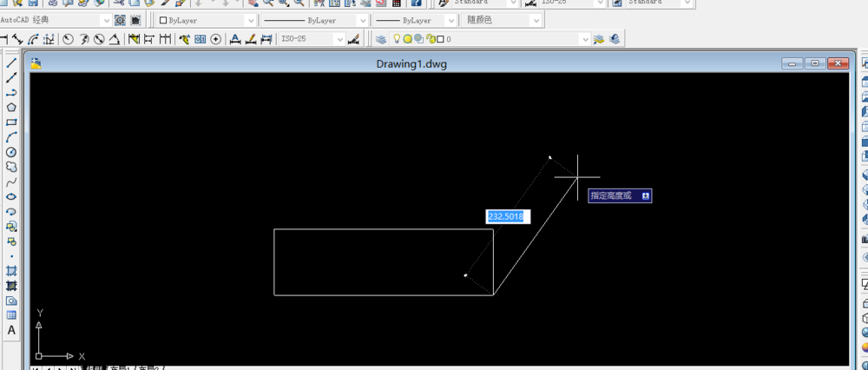Select the Multiline Text A tool
The height and width of the screenshot is (370, 868).
point(11,330)
